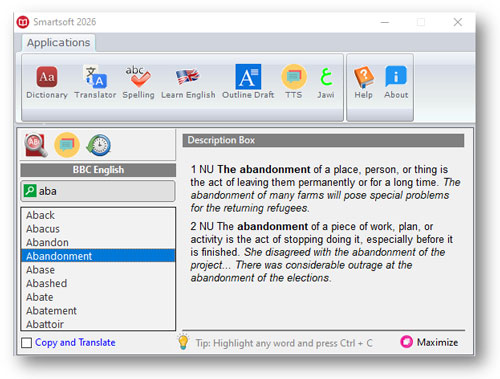Open the Dictionary application
Image resolution: width=500 pixels, height=379 pixels.
pos(47,82)
